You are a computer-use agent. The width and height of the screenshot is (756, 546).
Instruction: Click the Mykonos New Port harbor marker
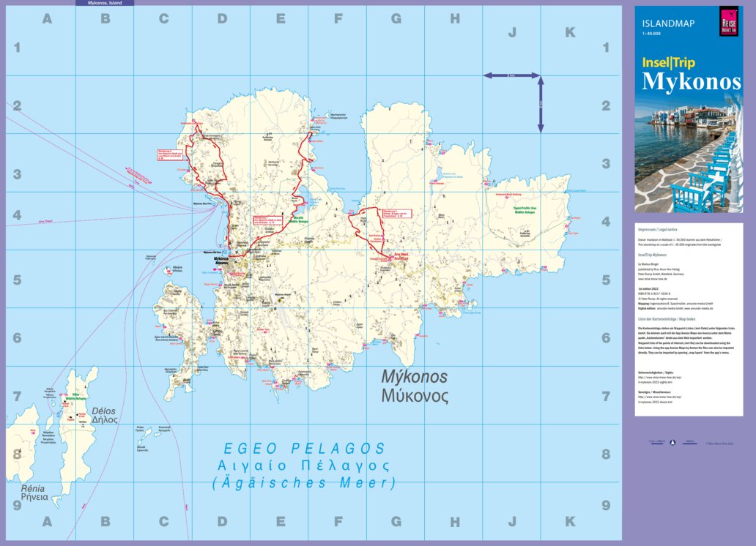point(203,203)
